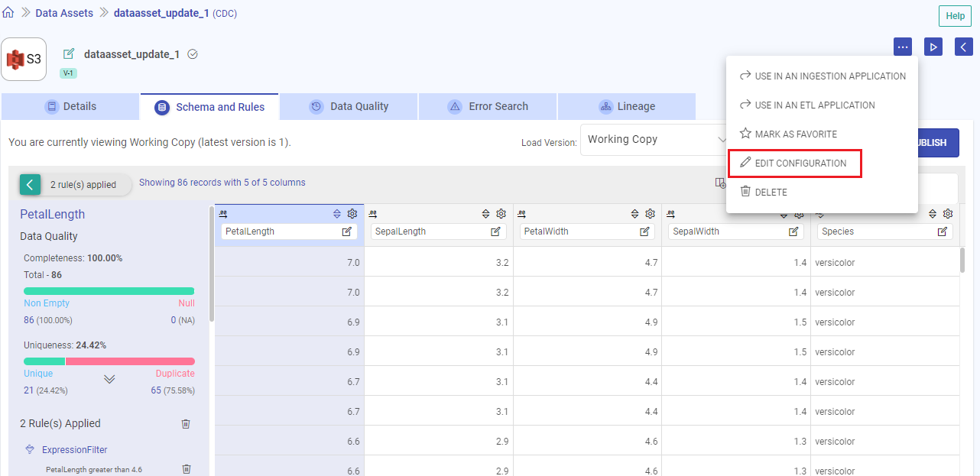This screenshot has width=980, height=476.
Task: Expand the Uniqueness details chevron
Action: [109, 377]
